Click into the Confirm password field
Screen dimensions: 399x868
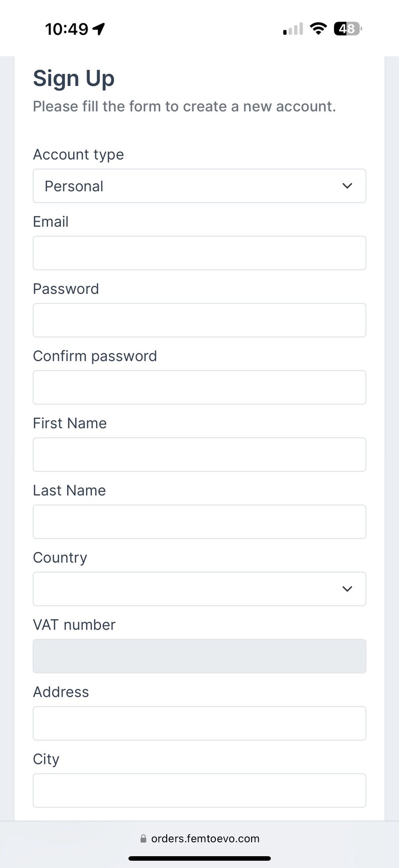[x=199, y=387]
